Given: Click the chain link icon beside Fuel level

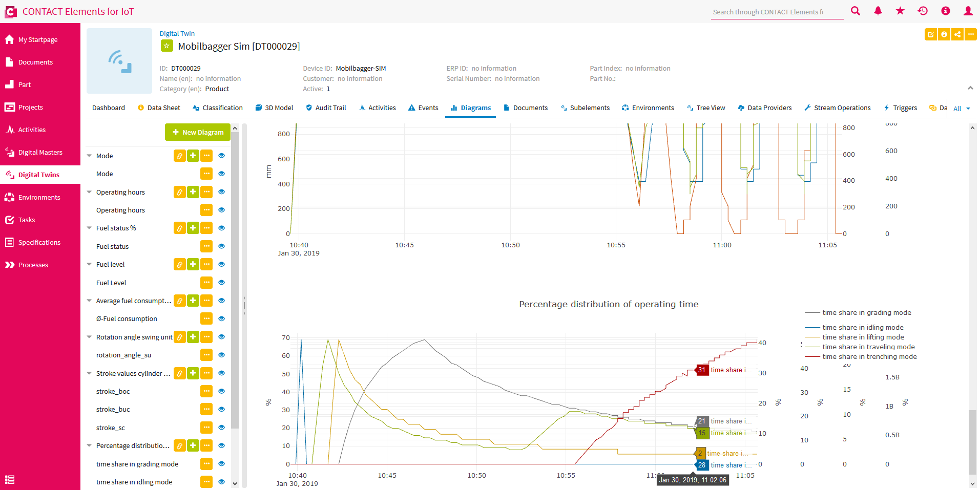Looking at the screenshot, I should (x=179, y=264).
